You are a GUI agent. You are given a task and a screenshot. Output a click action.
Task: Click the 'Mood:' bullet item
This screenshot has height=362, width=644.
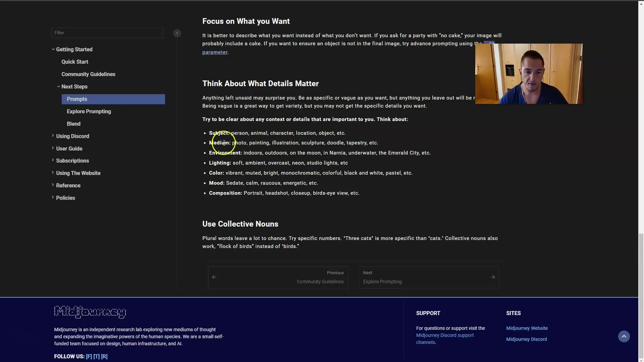[x=263, y=183]
